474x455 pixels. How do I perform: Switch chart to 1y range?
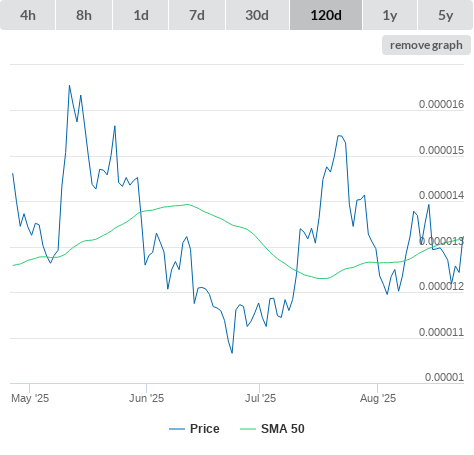point(390,15)
